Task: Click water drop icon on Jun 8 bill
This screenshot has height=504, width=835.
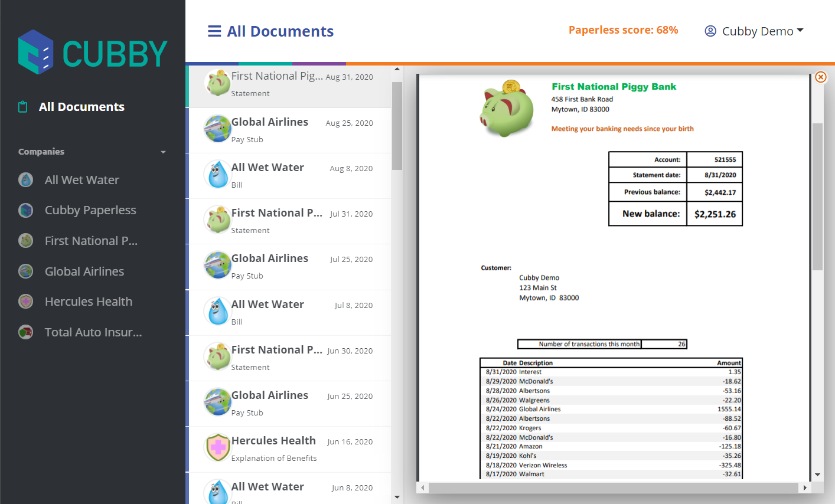Action: coord(217,493)
